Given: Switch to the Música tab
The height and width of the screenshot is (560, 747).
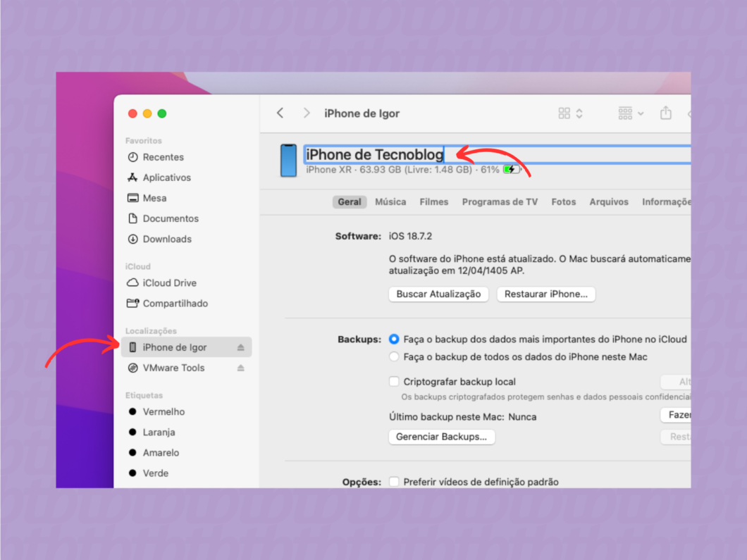Looking at the screenshot, I should point(390,202).
